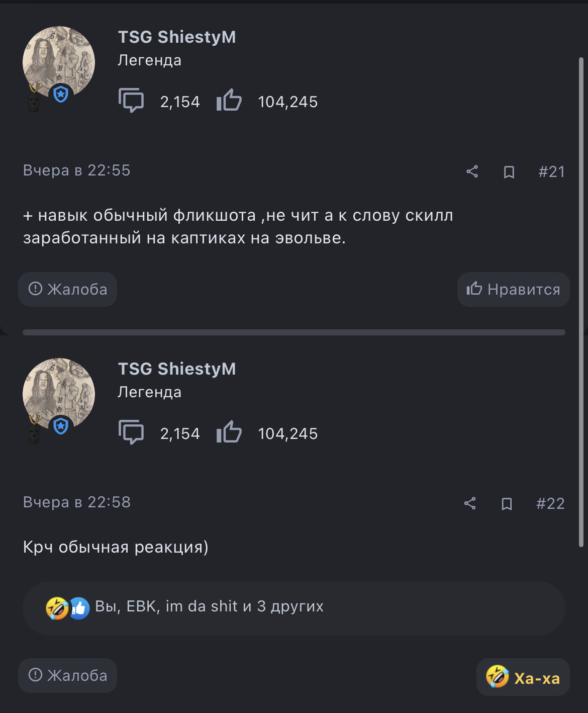588x713 pixels.
Task: Click the laughing emoji in reactions summary
Action: pyautogui.click(x=57, y=608)
